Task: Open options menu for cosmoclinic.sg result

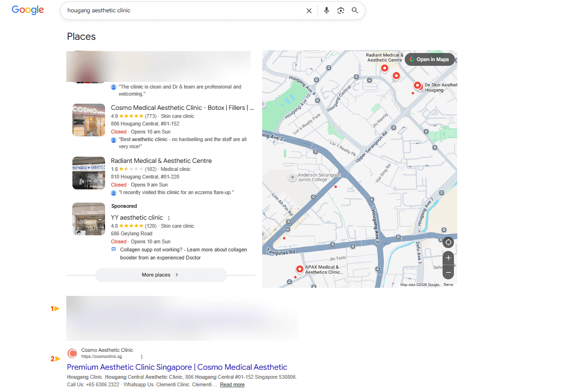Action: click(142, 357)
